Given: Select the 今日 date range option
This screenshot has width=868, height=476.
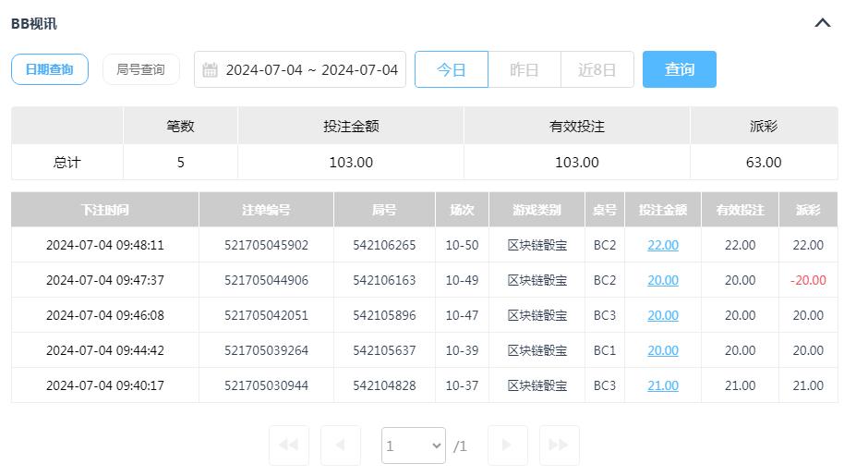Looking at the screenshot, I should pos(451,69).
